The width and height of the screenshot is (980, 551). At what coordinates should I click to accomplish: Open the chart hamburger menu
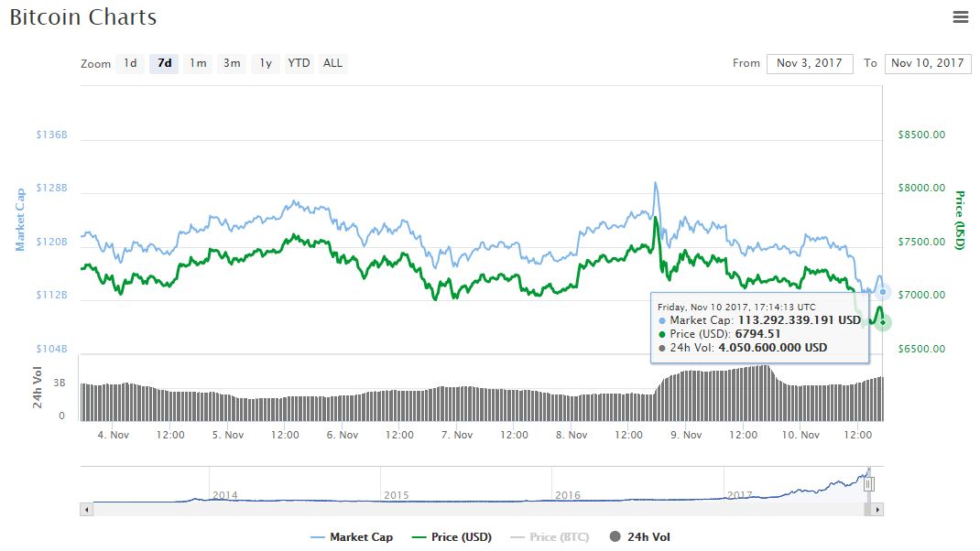tap(960, 16)
